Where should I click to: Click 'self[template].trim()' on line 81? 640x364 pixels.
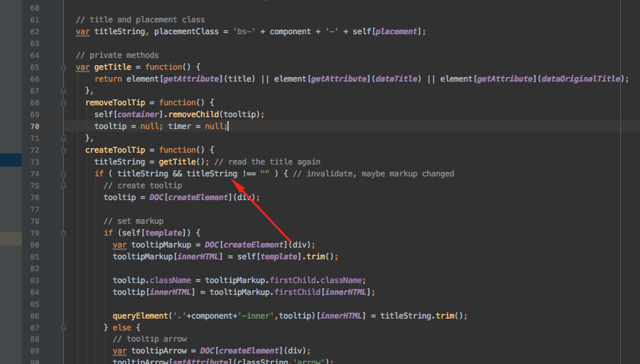pos(285,257)
